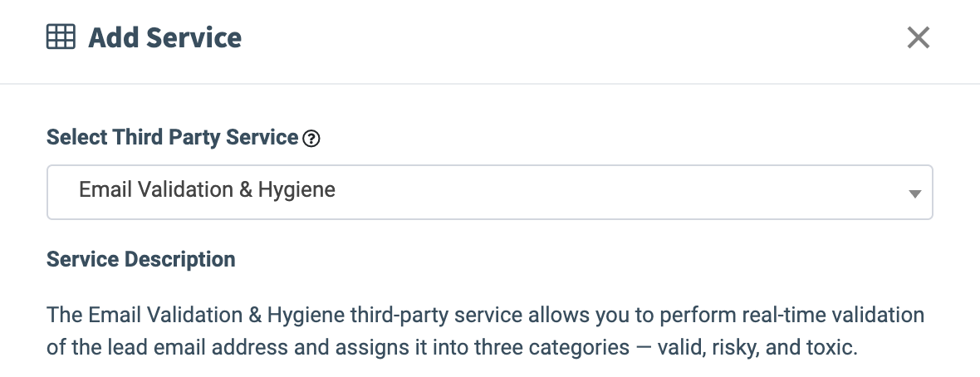Image resolution: width=980 pixels, height=377 pixels.
Task: Click the grid icon beside Add Service
Action: click(61, 37)
